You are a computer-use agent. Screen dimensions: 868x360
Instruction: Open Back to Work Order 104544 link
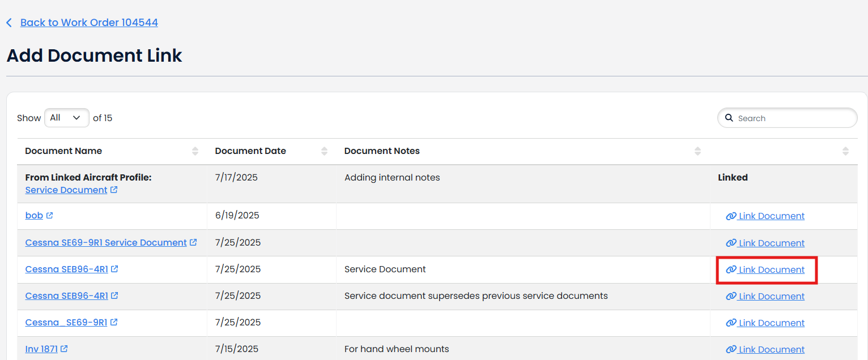pos(89,23)
